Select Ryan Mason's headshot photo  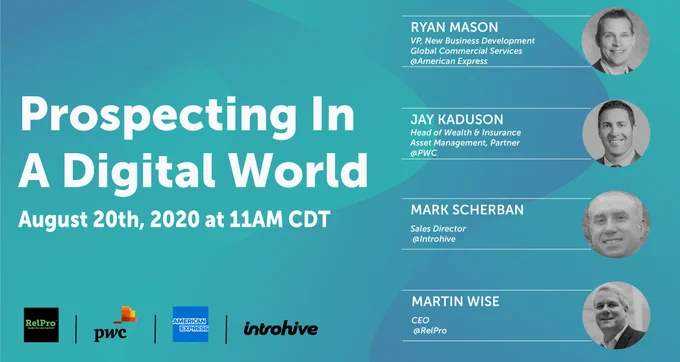615,41
